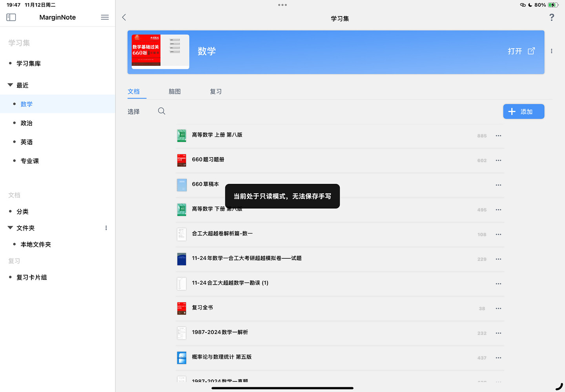Click the do-not-disturb moon icon

pyautogui.click(x=530, y=5)
